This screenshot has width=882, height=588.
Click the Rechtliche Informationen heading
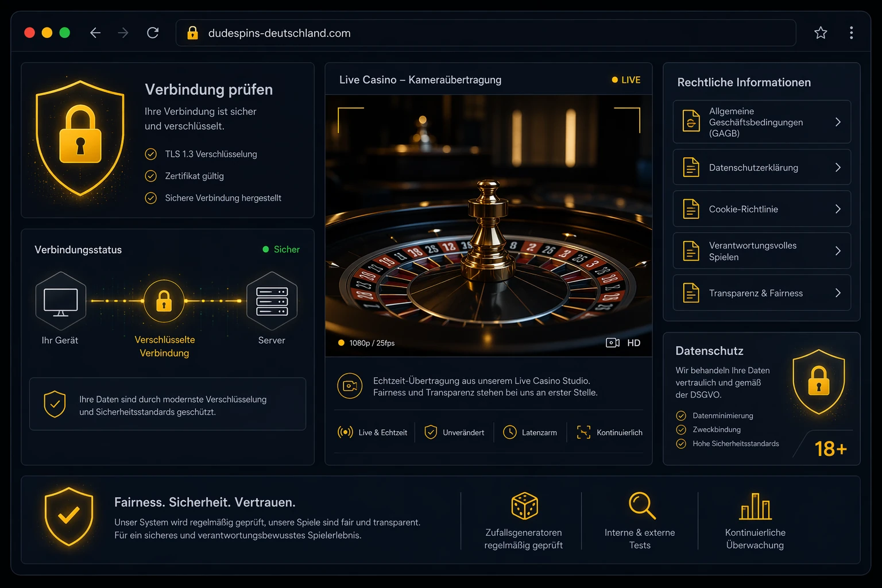click(744, 82)
